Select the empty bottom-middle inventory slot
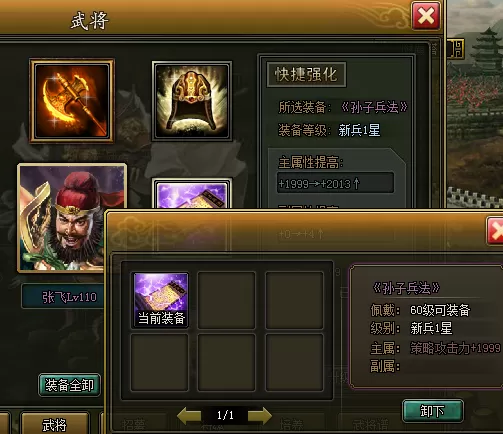This screenshot has width=503, height=434. tap(226, 362)
